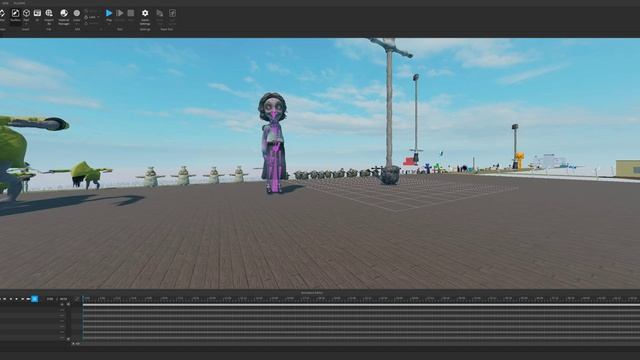Click the white zoom bar above the tracks
Viewport: 640px width, 360px height.
click(x=361, y=304)
